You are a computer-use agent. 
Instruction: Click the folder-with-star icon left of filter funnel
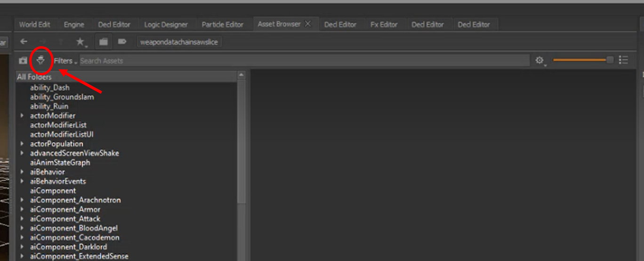click(23, 61)
